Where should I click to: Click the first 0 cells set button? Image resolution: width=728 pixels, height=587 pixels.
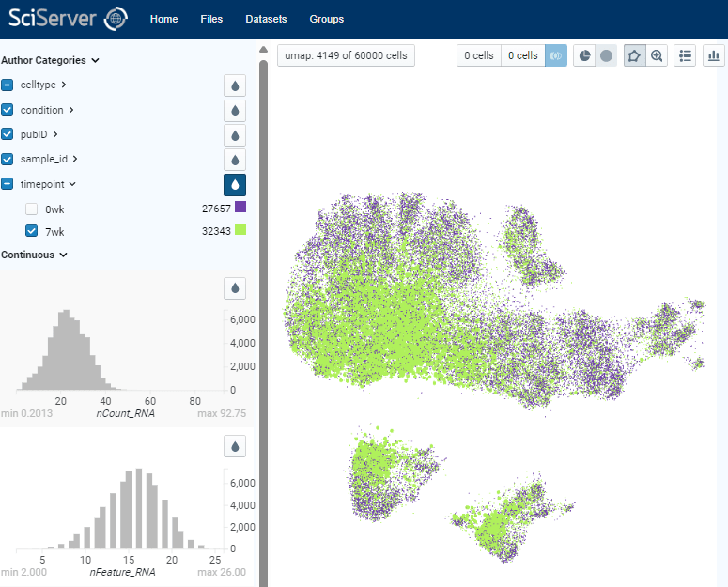point(479,55)
